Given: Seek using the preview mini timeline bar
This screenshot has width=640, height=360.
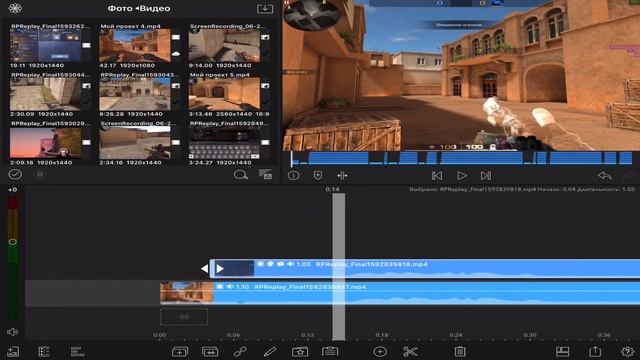Looking at the screenshot, I should pos(461,158).
